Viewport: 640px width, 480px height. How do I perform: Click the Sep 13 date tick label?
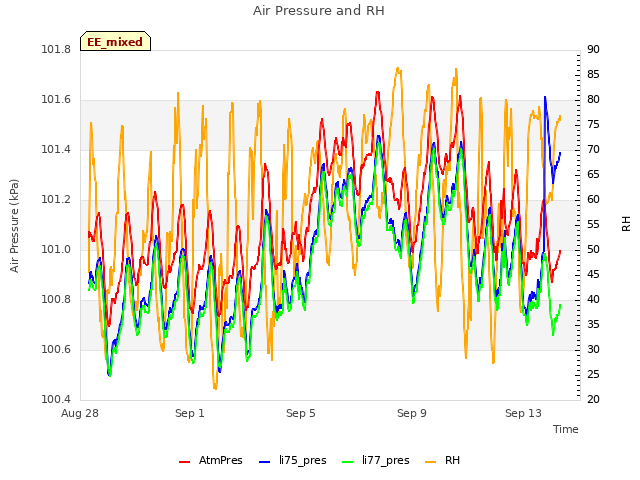point(523,413)
